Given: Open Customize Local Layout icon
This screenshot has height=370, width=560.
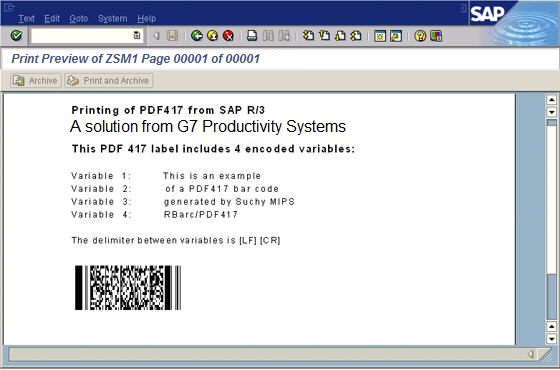Looking at the screenshot, I should point(436,36).
